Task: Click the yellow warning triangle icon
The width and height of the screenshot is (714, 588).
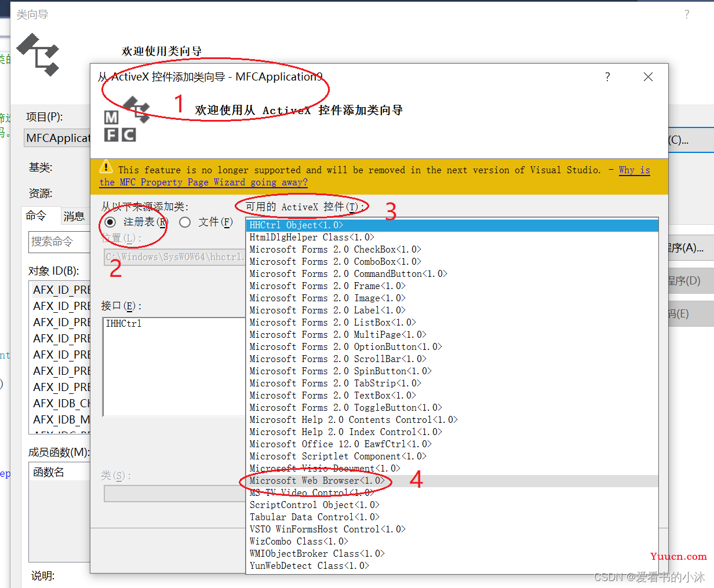Action: (x=106, y=167)
